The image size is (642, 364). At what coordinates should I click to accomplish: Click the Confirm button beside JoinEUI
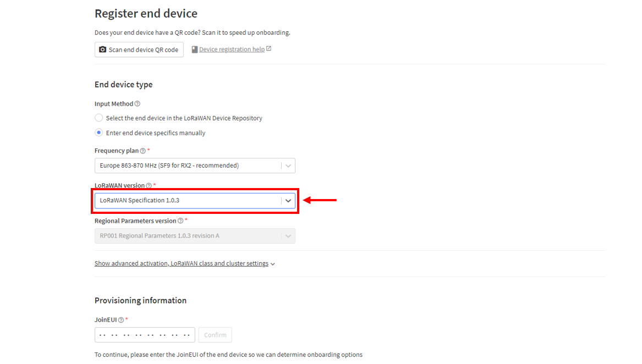tap(215, 335)
